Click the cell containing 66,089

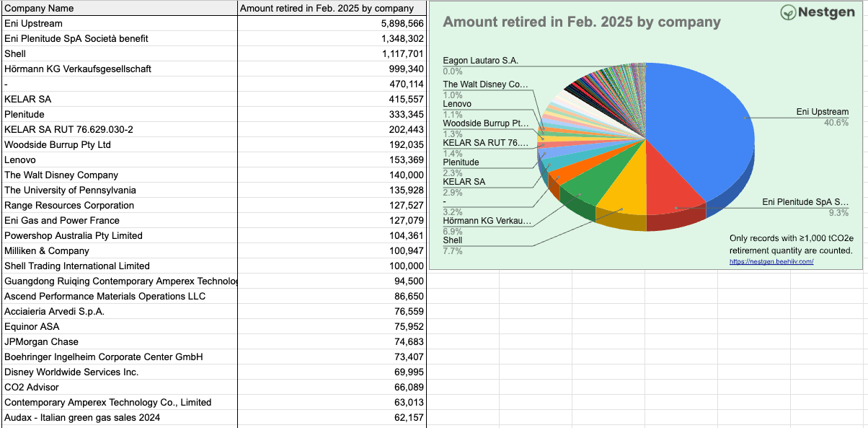(x=332, y=388)
